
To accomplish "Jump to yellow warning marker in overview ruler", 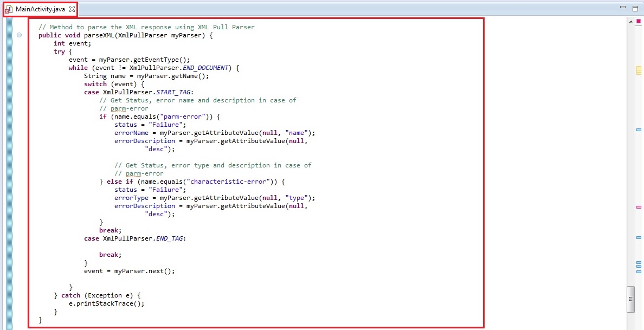I will click(639, 70).
